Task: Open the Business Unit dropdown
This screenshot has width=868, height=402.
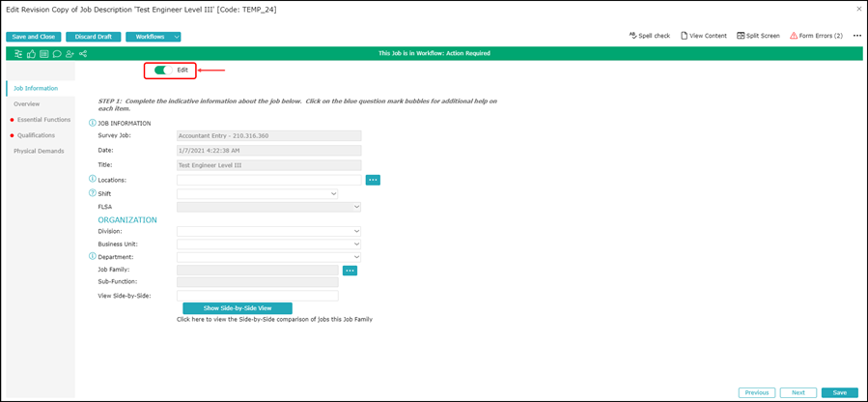Action: tap(268, 244)
